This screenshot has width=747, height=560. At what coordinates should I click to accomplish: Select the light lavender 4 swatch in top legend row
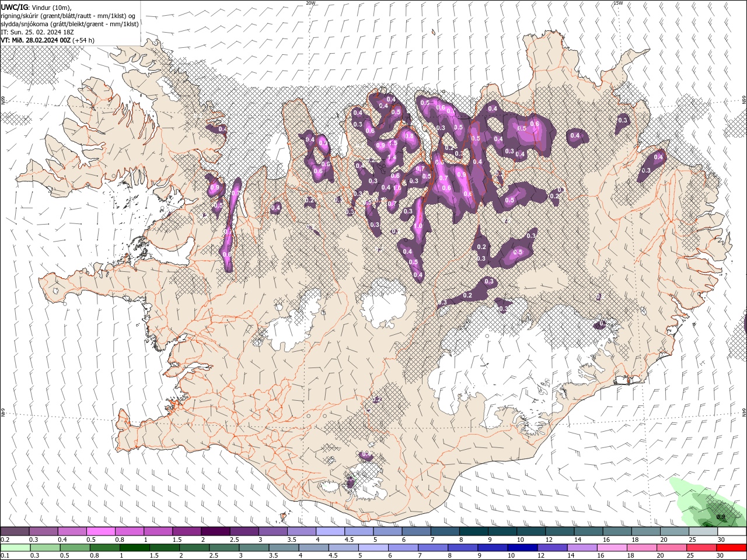click(x=330, y=531)
